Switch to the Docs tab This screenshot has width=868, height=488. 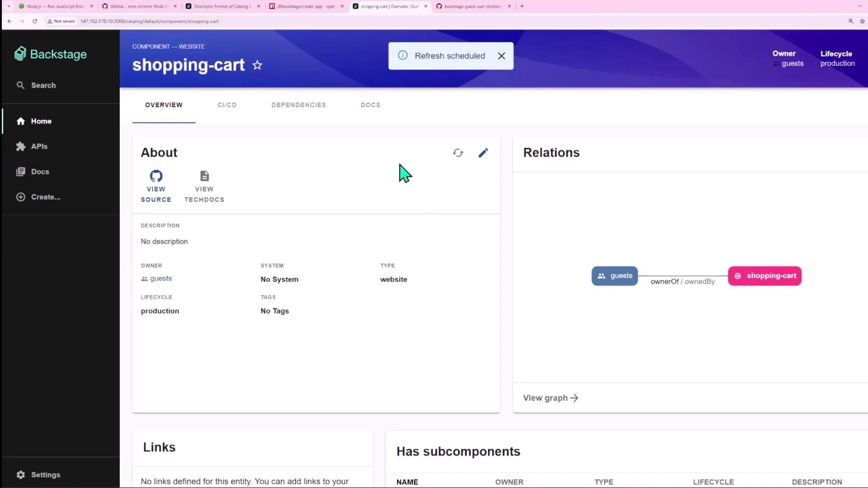click(x=370, y=105)
